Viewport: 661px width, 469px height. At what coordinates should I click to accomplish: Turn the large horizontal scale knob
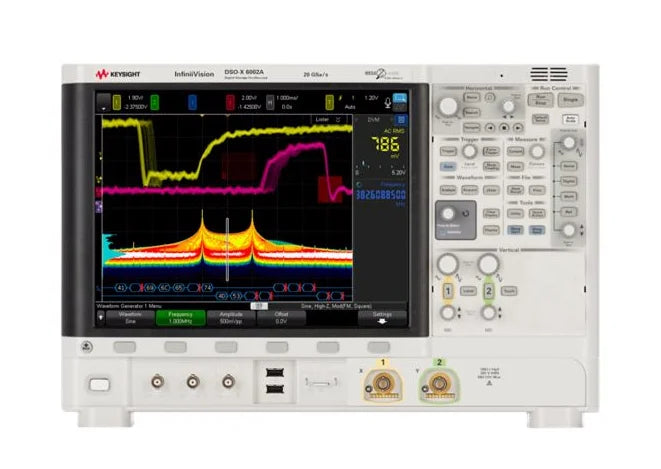(449, 106)
